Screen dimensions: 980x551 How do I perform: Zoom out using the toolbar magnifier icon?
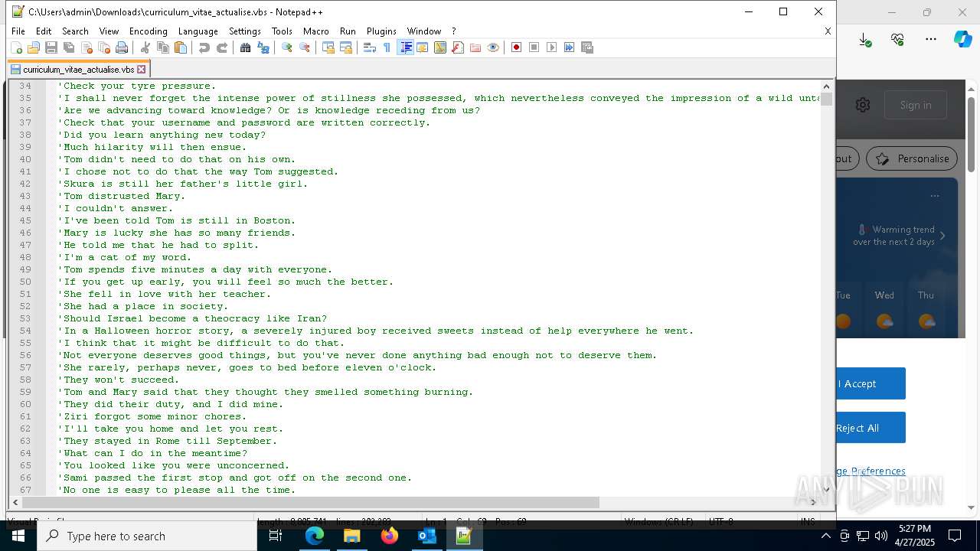tap(305, 47)
